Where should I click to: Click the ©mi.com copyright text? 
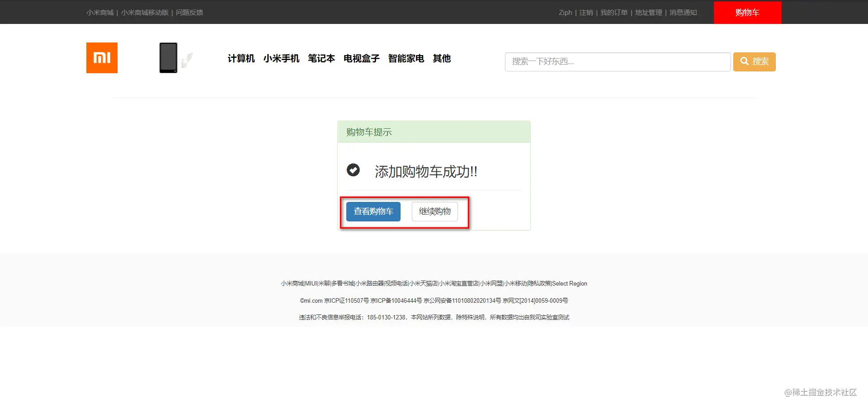311,301
